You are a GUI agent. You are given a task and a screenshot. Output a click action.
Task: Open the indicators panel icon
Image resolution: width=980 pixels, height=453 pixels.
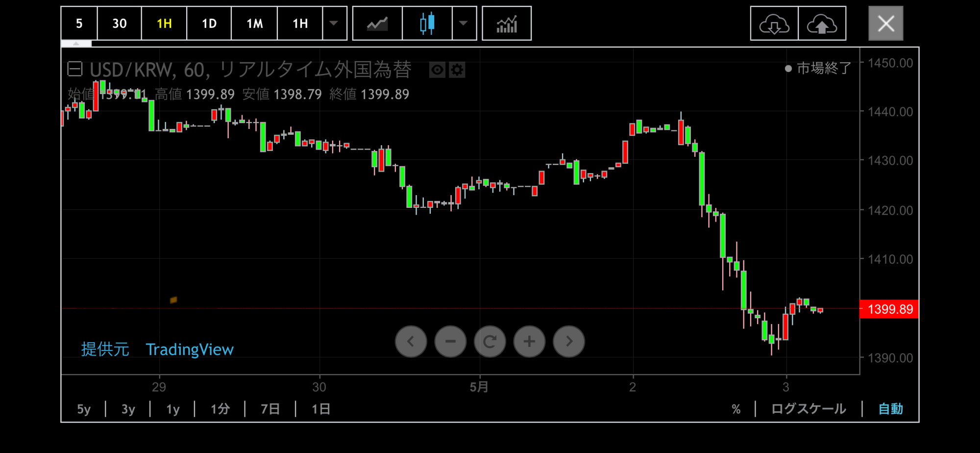507,24
